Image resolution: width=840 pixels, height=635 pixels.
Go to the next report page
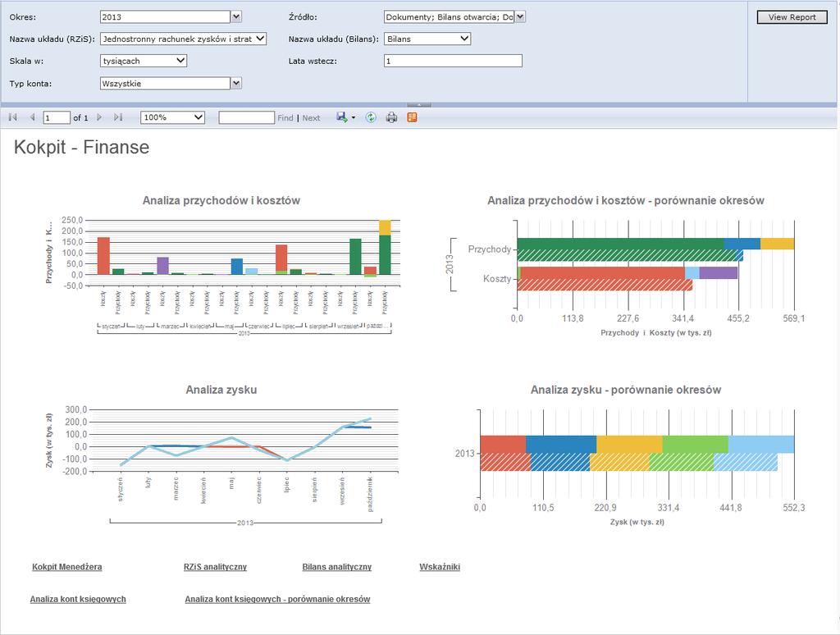[99, 117]
